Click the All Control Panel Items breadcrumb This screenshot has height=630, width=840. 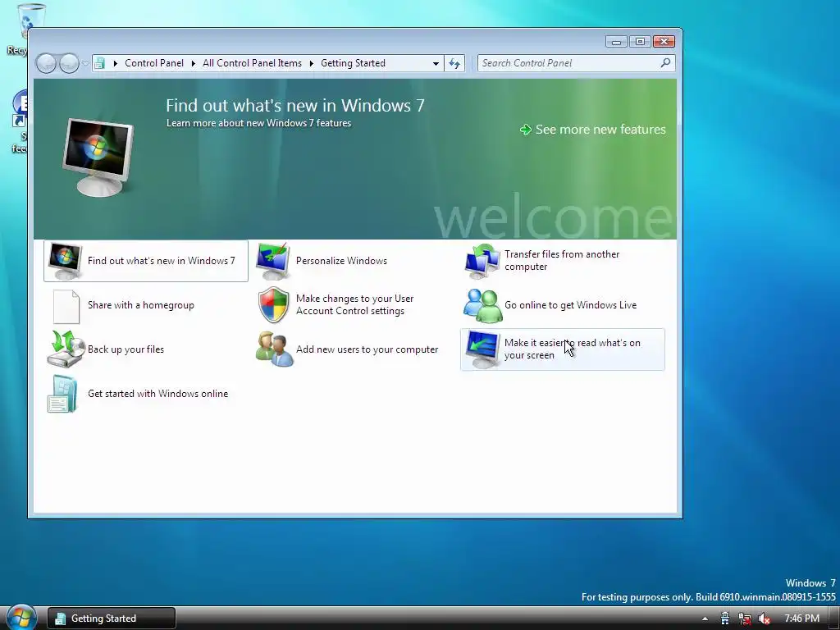pyautogui.click(x=253, y=63)
